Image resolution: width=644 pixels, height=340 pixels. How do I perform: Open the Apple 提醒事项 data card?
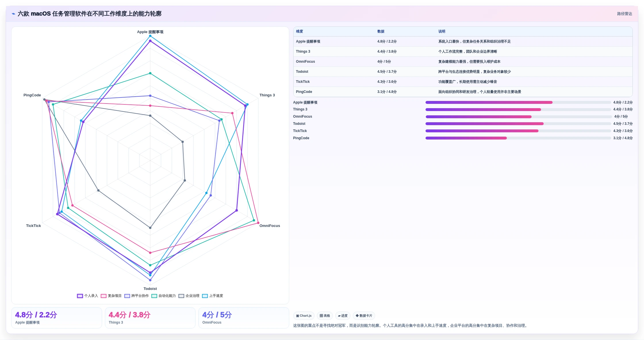(57, 318)
